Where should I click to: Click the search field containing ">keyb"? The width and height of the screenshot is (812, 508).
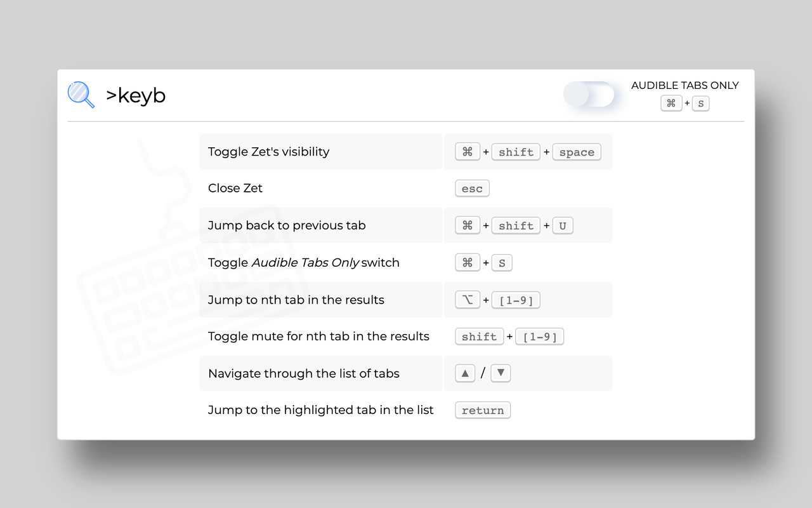tap(317, 95)
